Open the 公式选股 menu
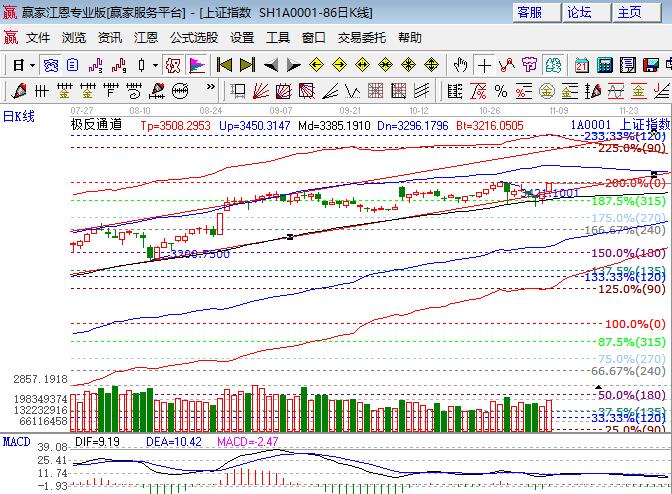The width and height of the screenshot is (672, 494). pos(193,37)
